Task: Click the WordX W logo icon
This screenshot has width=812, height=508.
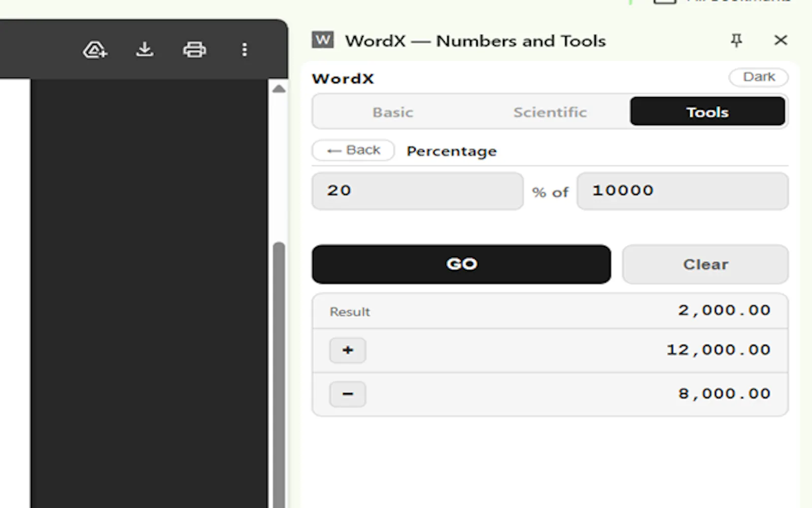Action: pos(323,40)
